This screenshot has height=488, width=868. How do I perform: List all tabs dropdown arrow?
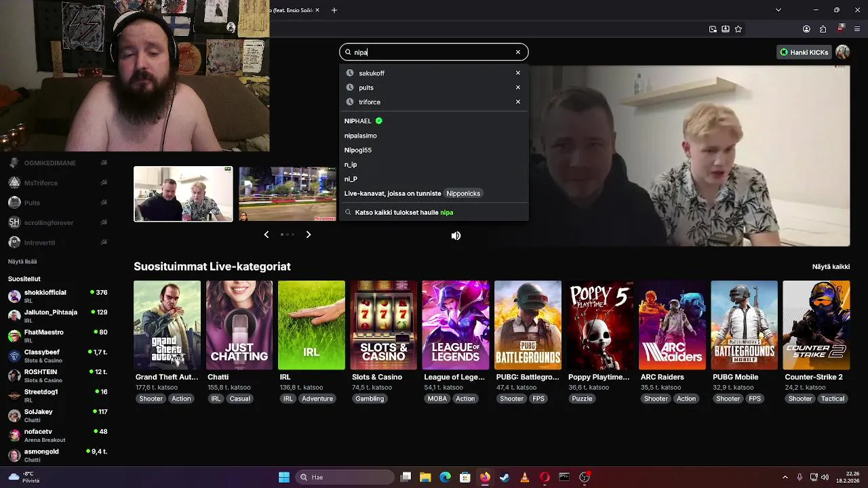coord(778,10)
